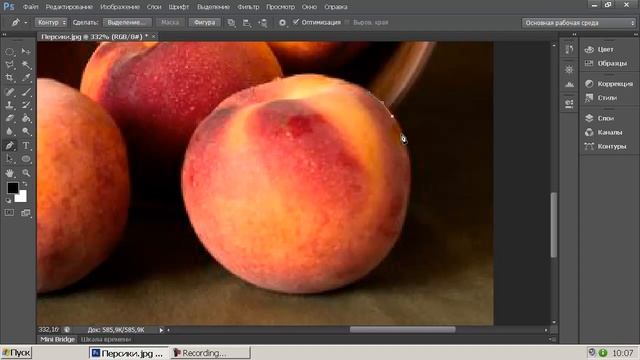Select the Dodge tool
Viewport: 640px width, 360px height.
pyautogui.click(x=26, y=131)
